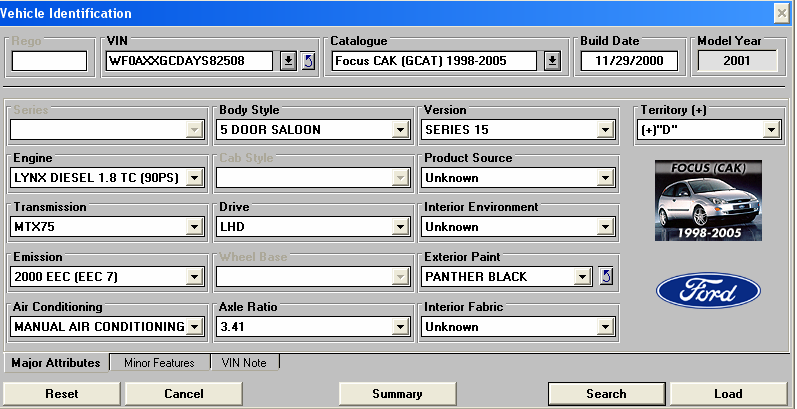The image size is (797, 409).
Task: Click the reset icon beside the VIN field
Action: coord(307,61)
